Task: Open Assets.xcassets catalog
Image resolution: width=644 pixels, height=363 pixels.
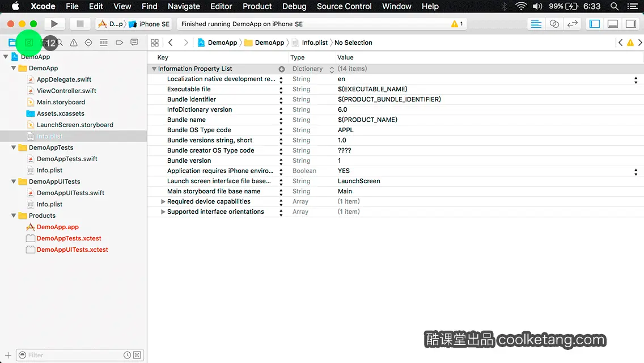Action: [60, 113]
